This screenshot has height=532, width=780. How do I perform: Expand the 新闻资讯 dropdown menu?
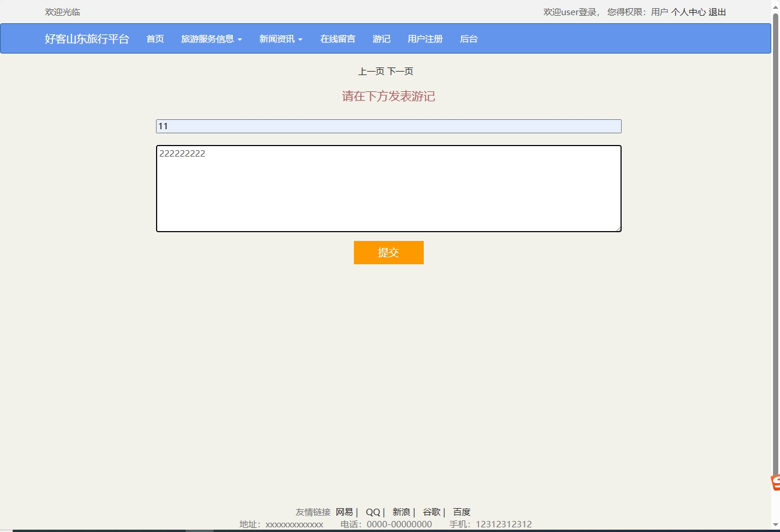281,39
